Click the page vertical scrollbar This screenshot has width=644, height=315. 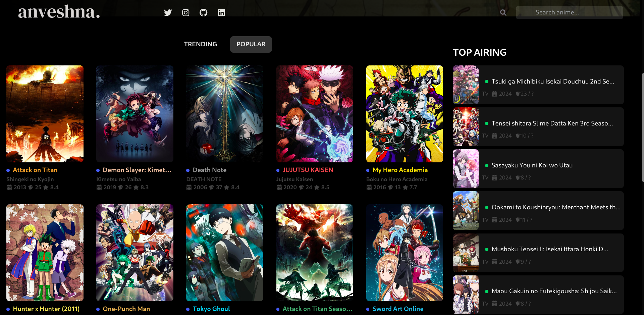(x=642, y=127)
